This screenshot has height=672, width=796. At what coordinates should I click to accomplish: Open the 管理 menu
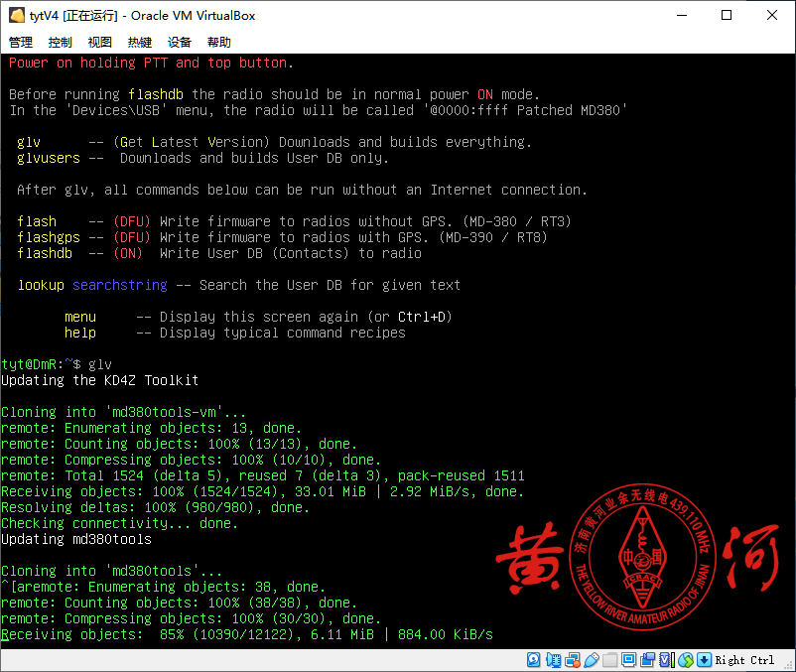click(x=21, y=43)
